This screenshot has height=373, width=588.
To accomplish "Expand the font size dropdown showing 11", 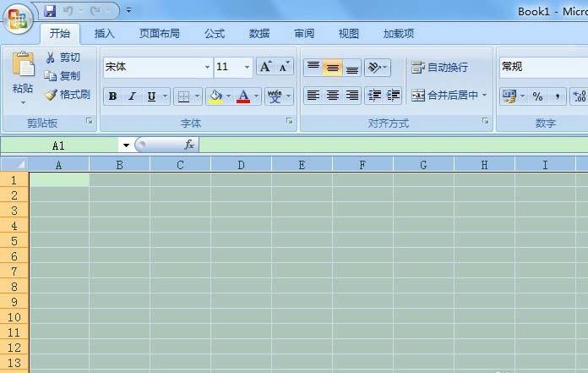I will click(x=247, y=67).
